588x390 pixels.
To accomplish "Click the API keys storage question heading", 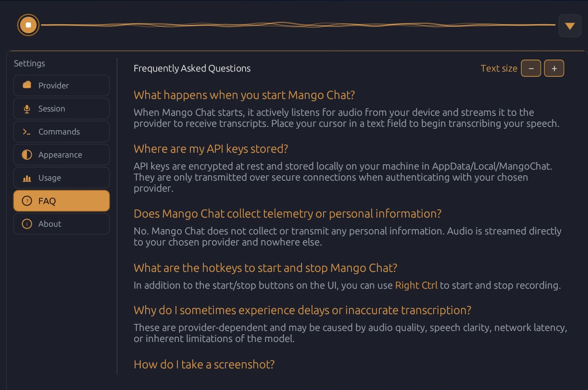I will [211, 149].
